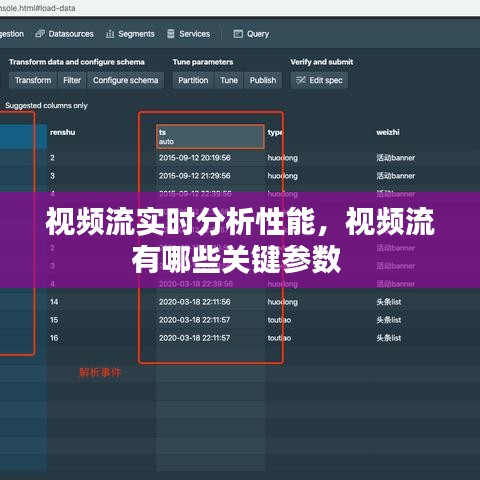The height and width of the screenshot is (480, 480).
Task: Select the Filter step
Action: point(72,80)
